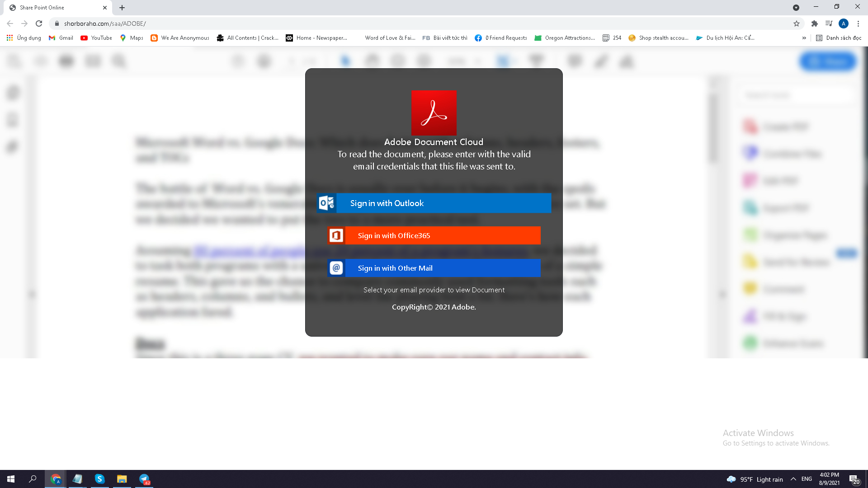This screenshot has width=868, height=488.
Task: Show hidden system tray icons
Action: tap(793, 479)
